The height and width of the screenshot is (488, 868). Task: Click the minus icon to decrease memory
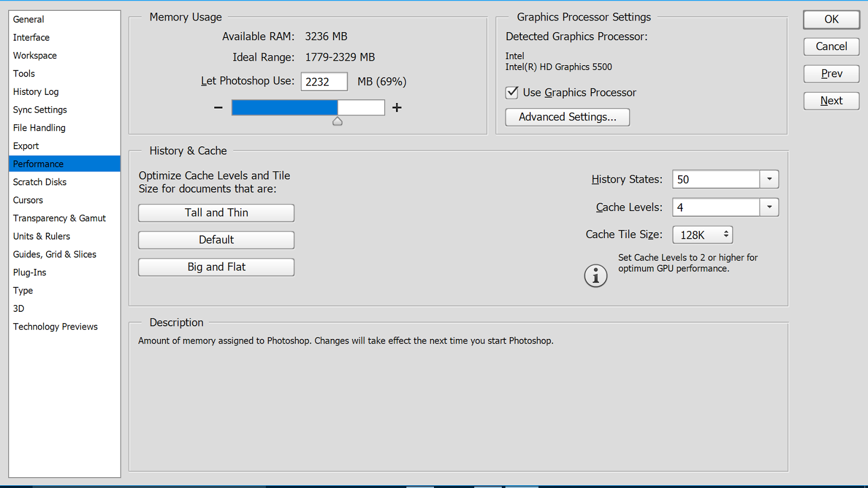[x=218, y=107]
